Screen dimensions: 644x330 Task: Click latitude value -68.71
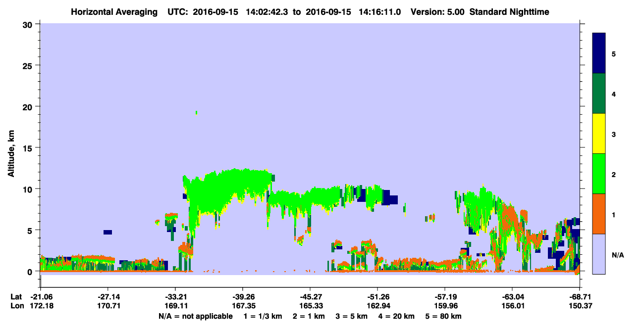click(x=579, y=297)
